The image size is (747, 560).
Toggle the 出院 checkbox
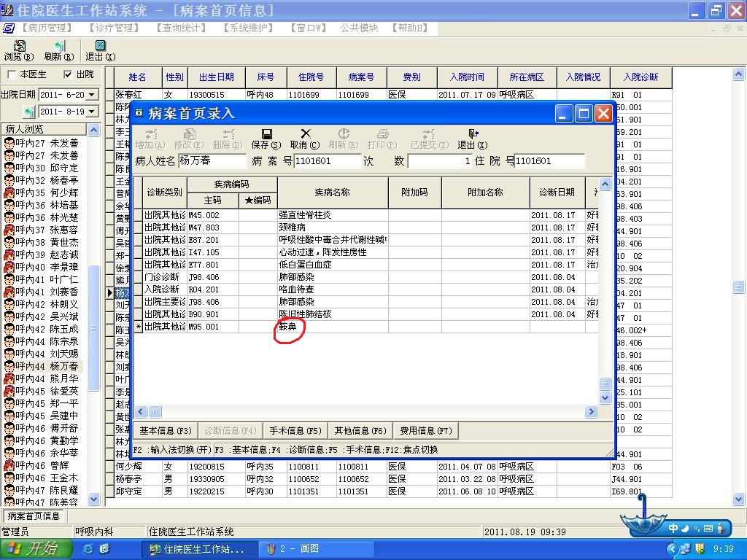pos(68,74)
